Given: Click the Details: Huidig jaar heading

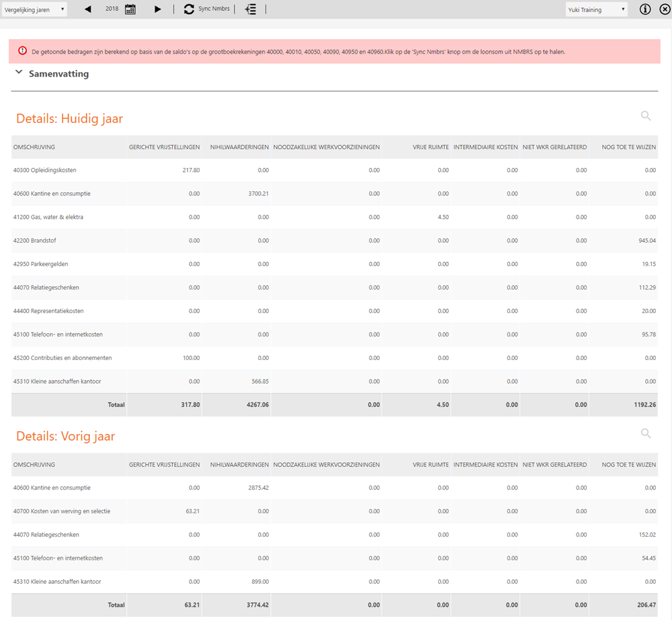Looking at the screenshot, I should 69,119.
